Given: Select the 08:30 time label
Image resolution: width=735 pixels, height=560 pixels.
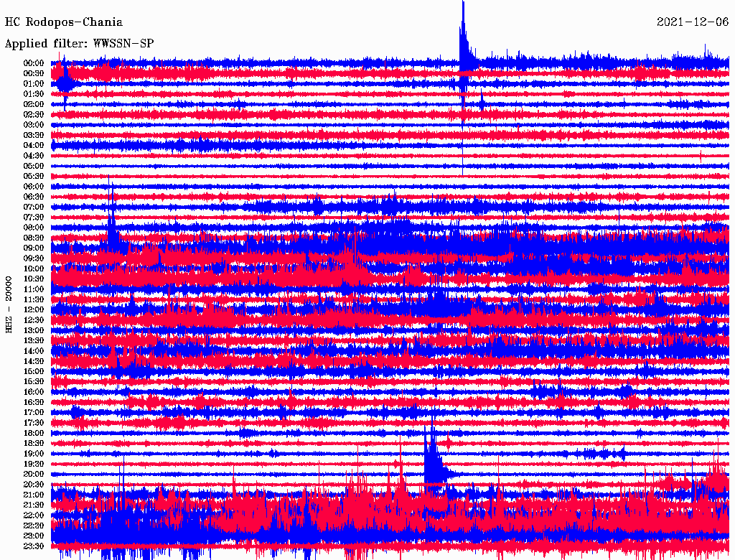Looking at the screenshot, I should click(34, 238).
